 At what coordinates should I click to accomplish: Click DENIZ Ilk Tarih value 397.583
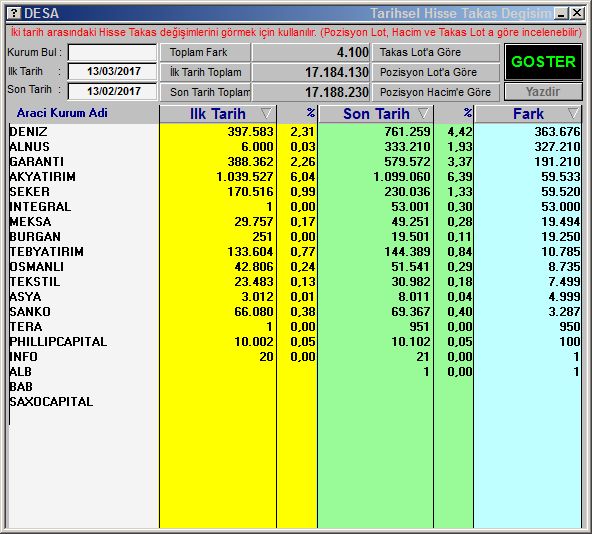250,131
